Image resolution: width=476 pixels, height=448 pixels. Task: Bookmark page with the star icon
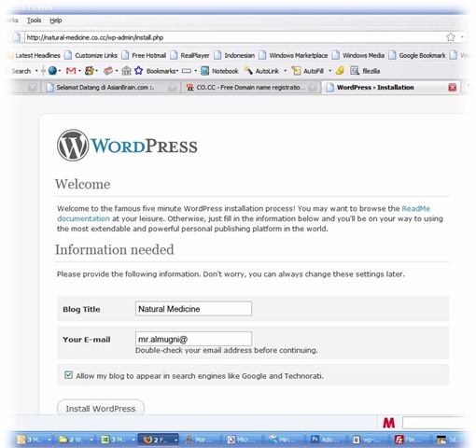[451, 37]
